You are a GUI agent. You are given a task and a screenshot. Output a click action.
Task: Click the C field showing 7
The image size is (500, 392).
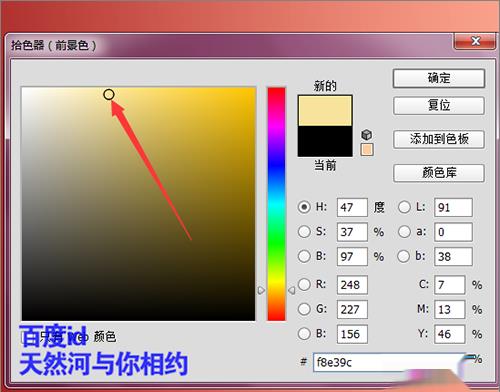tap(449, 285)
